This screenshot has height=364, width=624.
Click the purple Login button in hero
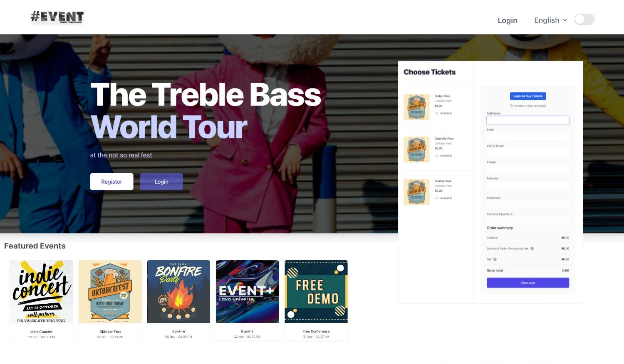pyautogui.click(x=161, y=182)
